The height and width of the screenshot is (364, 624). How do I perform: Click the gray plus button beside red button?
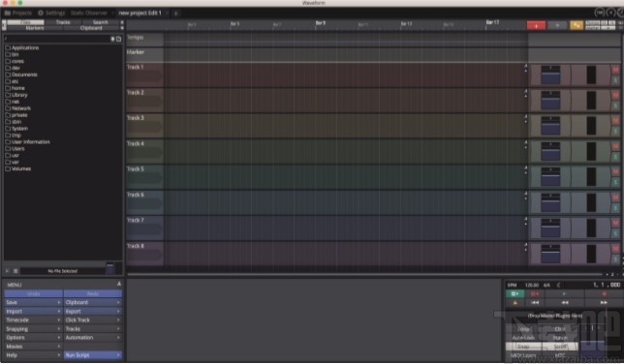point(557,25)
